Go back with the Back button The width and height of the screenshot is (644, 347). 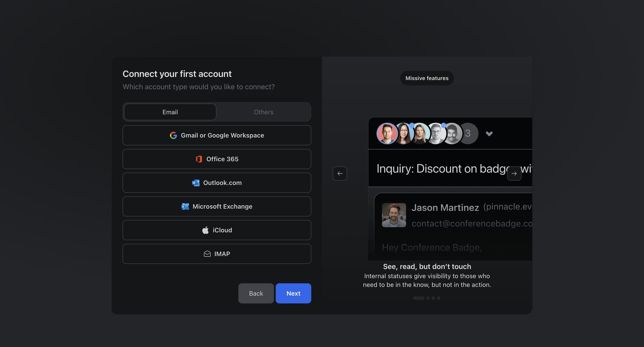pyautogui.click(x=256, y=293)
